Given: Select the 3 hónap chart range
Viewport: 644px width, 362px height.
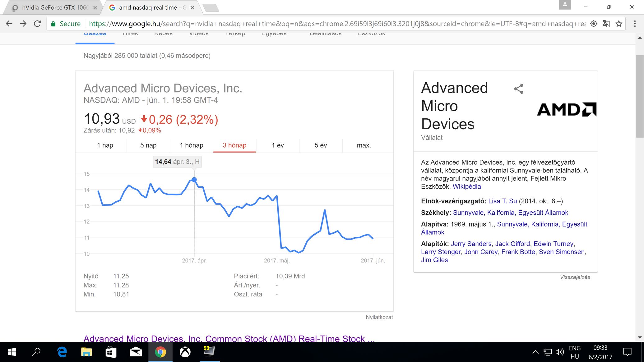Looking at the screenshot, I should pyautogui.click(x=234, y=145).
